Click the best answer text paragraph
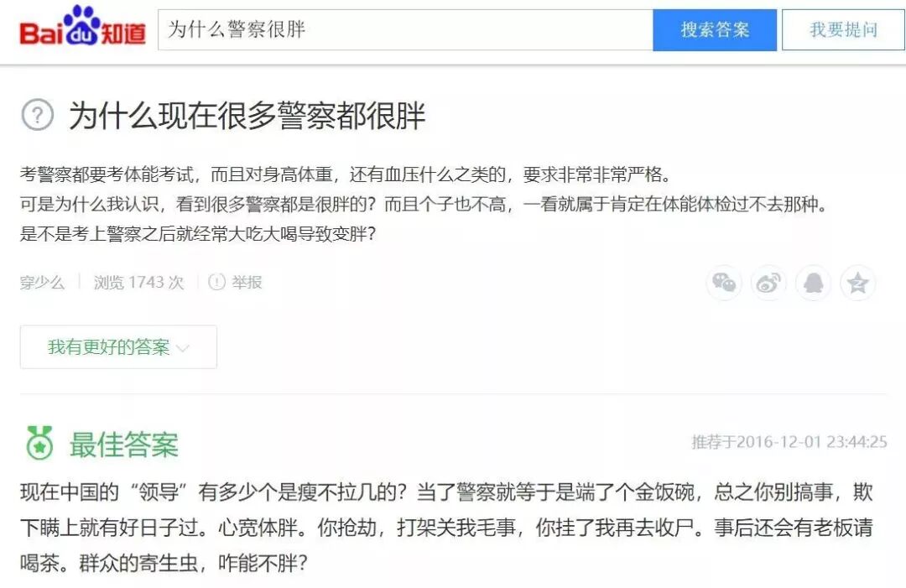Image resolution: width=906 pixels, height=588 pixels. pos(446,527)
